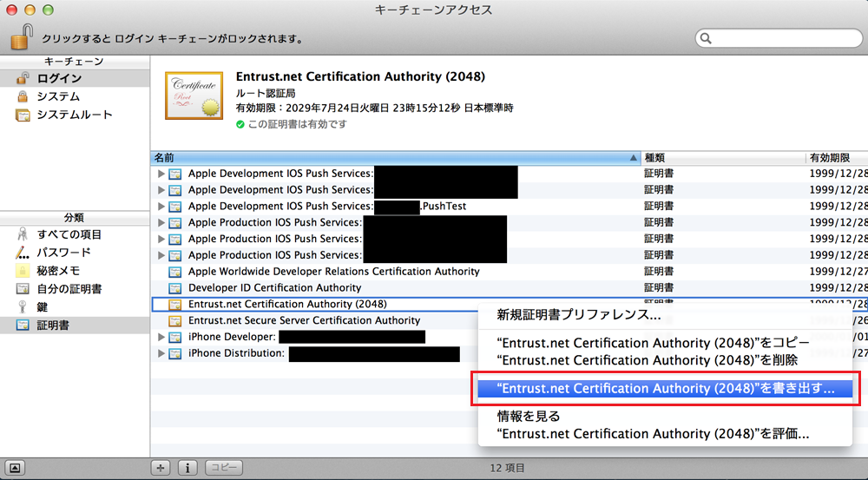The height and width of the screenshot is (480, 868).
Task: Click the padlock icon to lock login keychain
Action: click(23, 37)
